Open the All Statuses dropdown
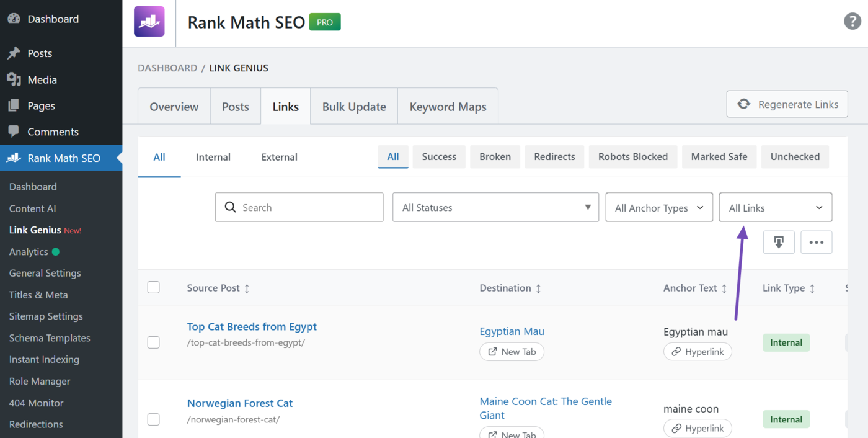This screenshot has width=868, height=438. [x=495, y=207]
